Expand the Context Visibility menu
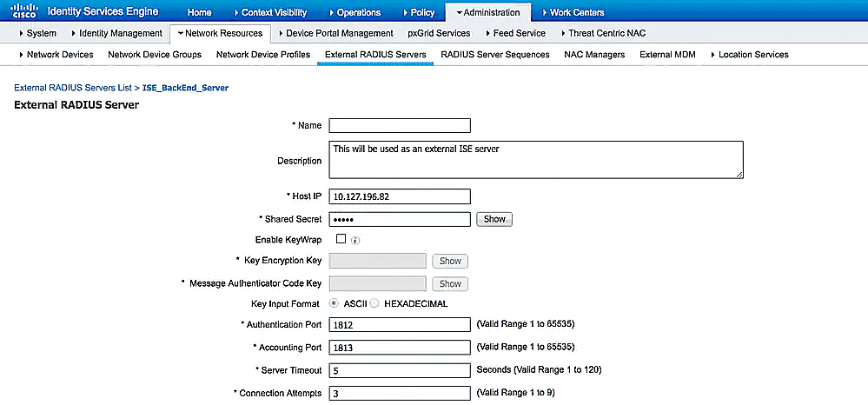This screenshot has width=868, height=405. coord(272,11)
